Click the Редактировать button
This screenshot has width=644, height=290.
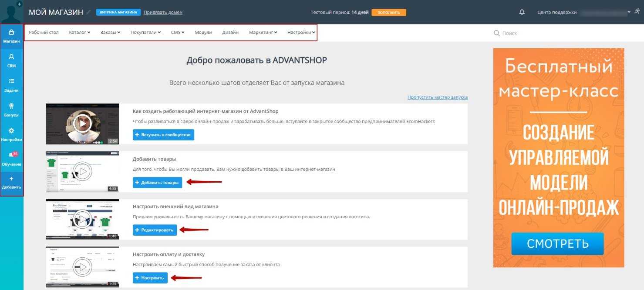click(x=155, y=230)
